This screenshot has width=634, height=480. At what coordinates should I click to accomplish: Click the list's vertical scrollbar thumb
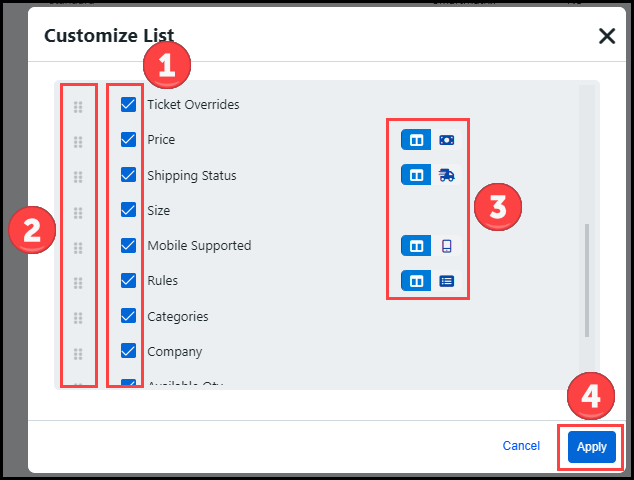click(x=586, y=280)
